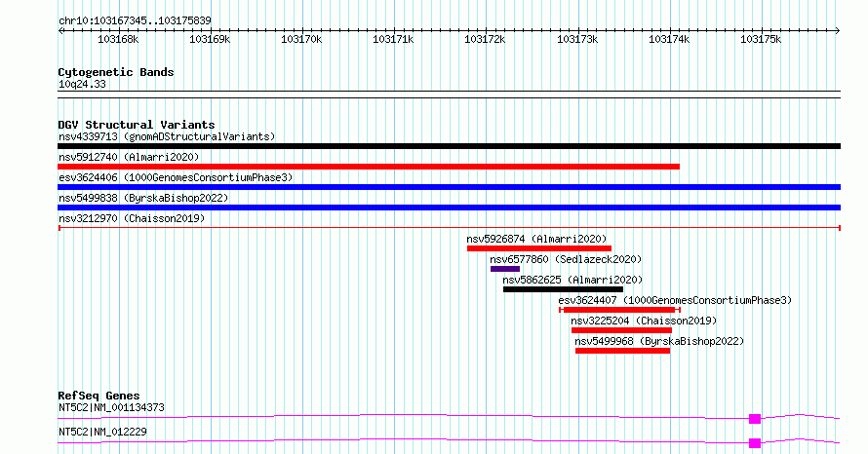Screen dimensions: 868x454
Task: Click the red bar of nsv5926874
Action: pyautogui.click(x=539, y=248)
